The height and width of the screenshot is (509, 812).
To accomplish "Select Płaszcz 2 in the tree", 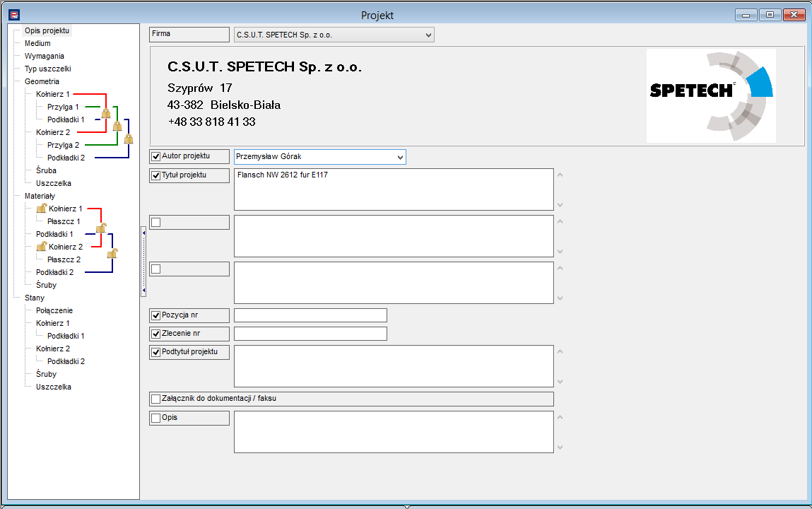I will point(64,260).
